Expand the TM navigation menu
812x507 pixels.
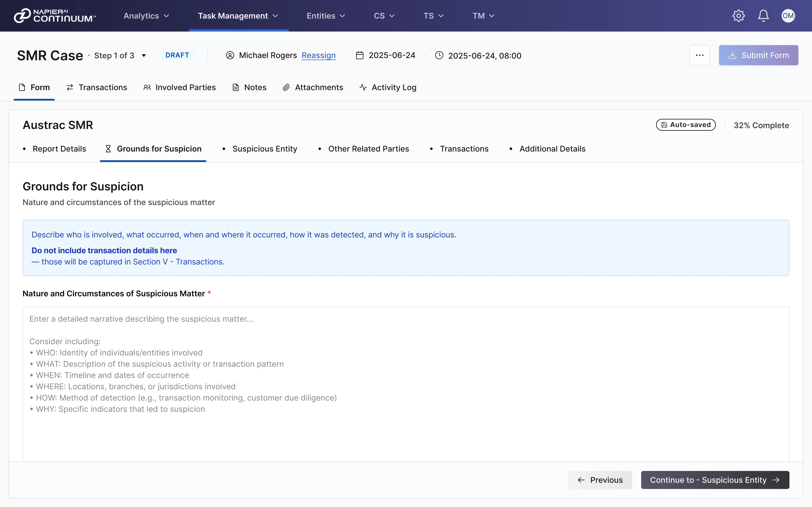click(x=483, y=16)
